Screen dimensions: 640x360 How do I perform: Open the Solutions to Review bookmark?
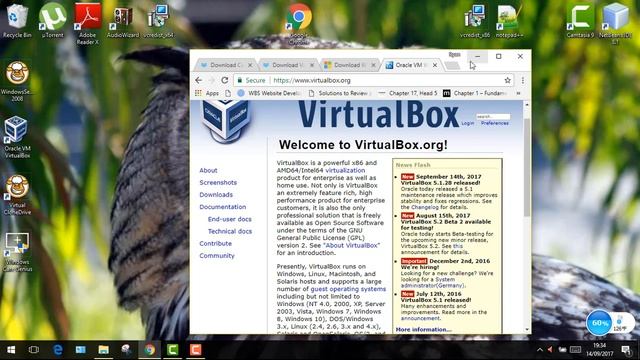pyautogui.click(x=340, y=93)
